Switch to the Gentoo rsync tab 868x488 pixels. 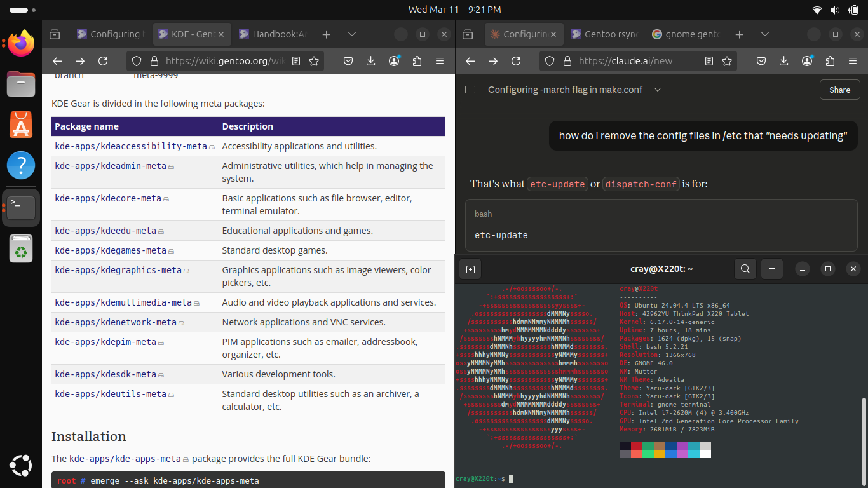coord(604,34)
